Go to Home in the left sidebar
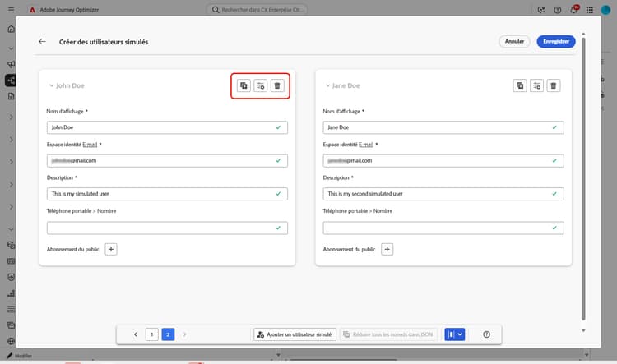 point(11,29)
